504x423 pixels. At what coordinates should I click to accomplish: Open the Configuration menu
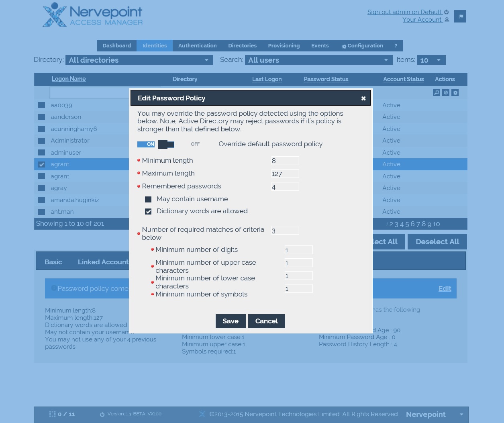(362, 46)
